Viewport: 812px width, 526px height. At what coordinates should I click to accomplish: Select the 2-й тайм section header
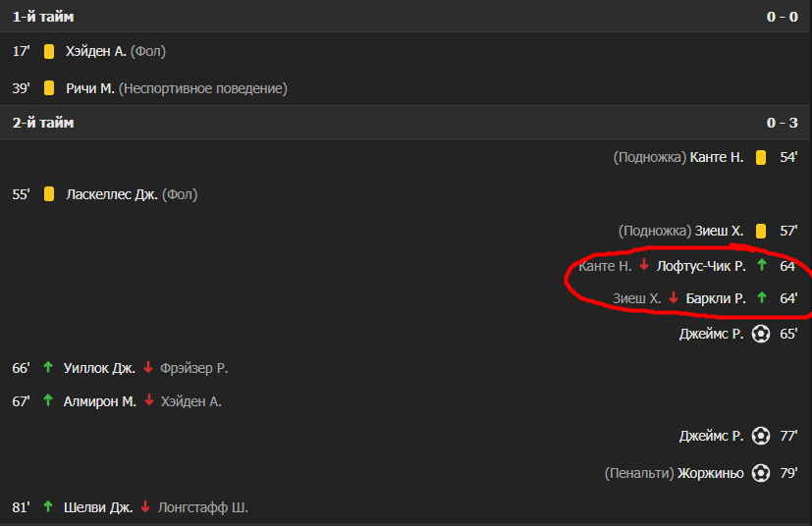(x=43, y=123)
